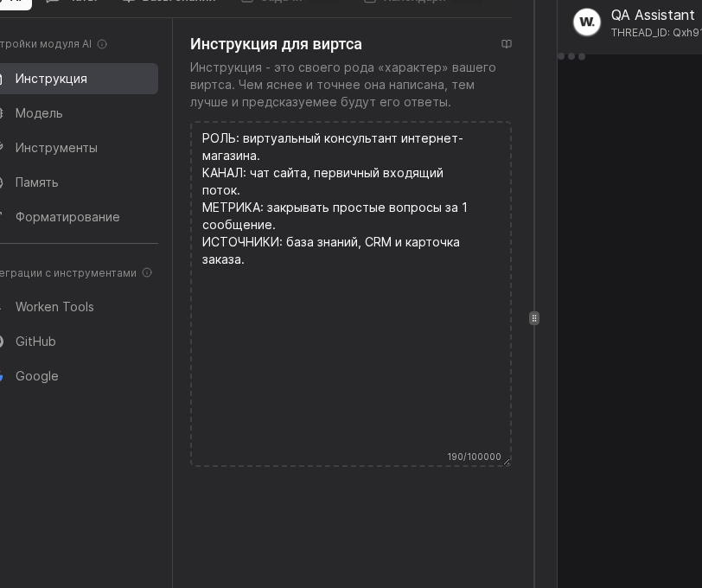Click the 190/100000 character counter
702x588 pixels.
[x=474, y=457]
